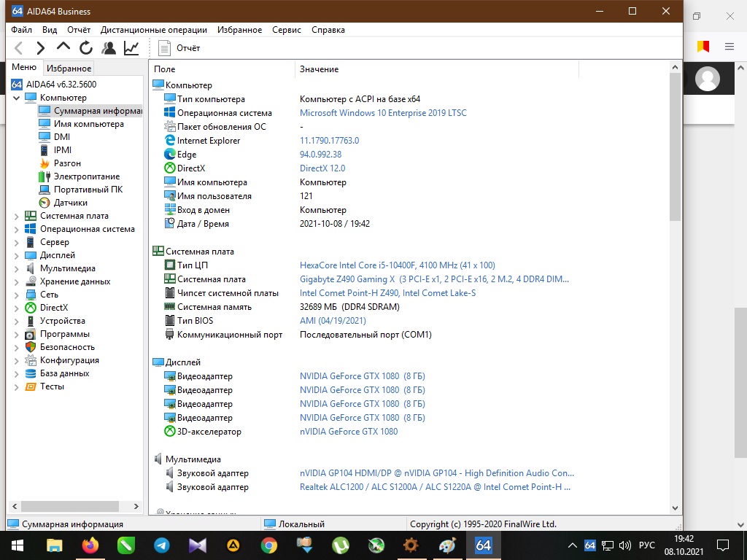The image size is (747, 560).
Task: Open the Сервис menu
Action: [286, 30]
